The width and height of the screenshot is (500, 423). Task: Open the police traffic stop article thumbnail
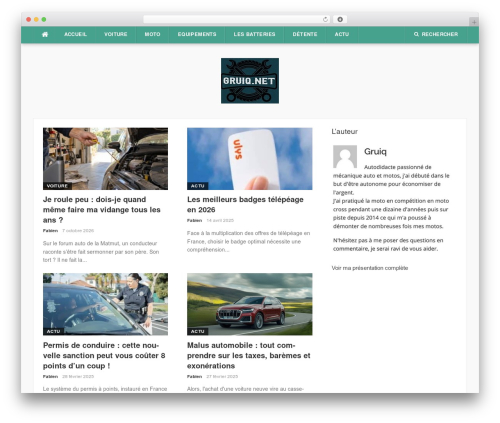pos(105,304)
